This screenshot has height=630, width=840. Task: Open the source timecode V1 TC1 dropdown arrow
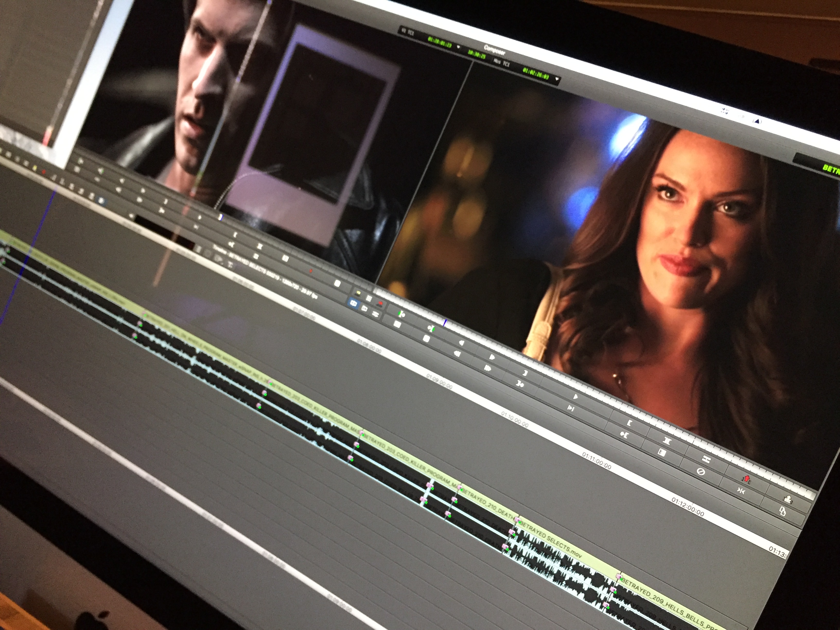[x=458, y=47]
